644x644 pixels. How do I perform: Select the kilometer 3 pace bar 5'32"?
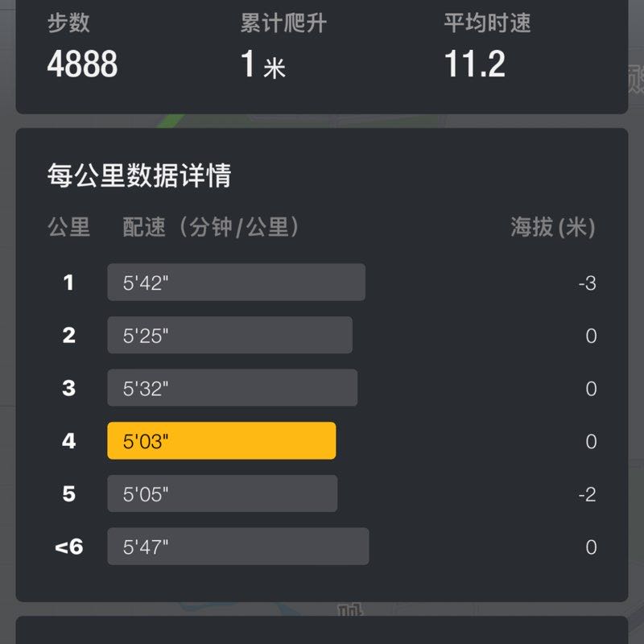coord(231,387)
